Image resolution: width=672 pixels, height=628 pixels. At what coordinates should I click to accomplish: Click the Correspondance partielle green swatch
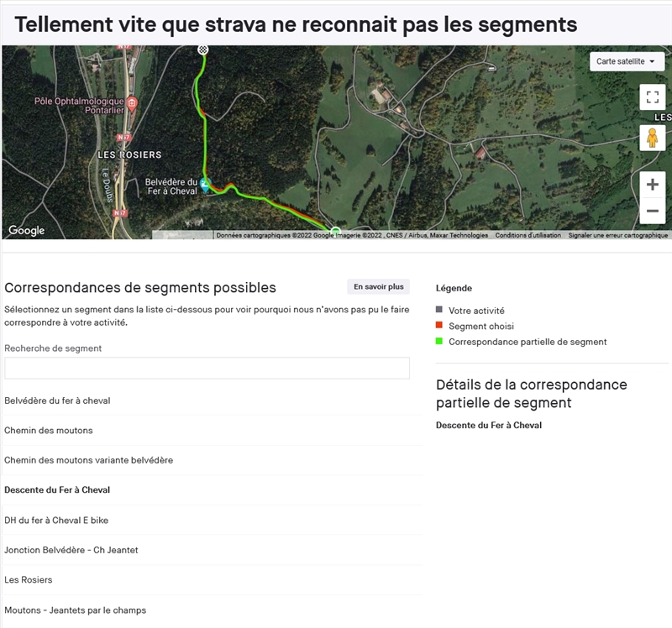[438, 341]
